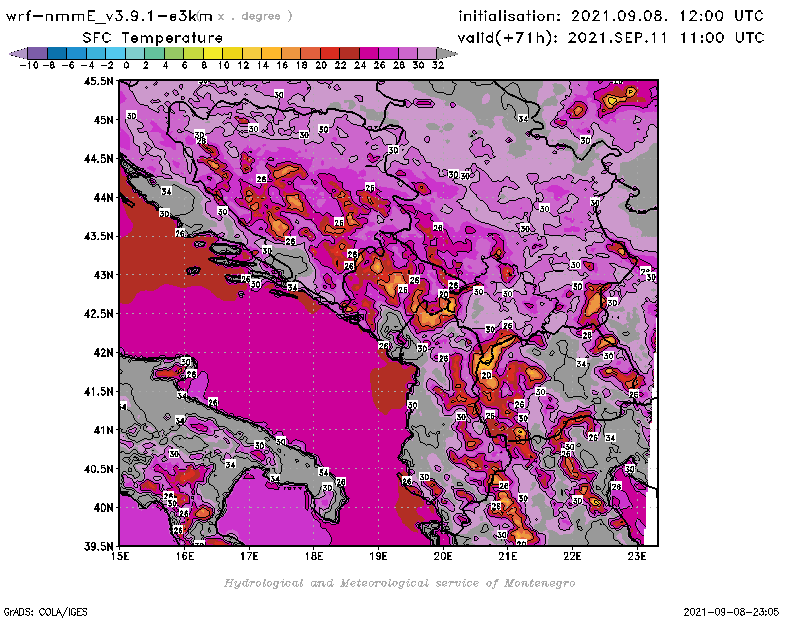Click the '44N' latitude label
The image size is (800, 618).
click(x=103, y=197)
